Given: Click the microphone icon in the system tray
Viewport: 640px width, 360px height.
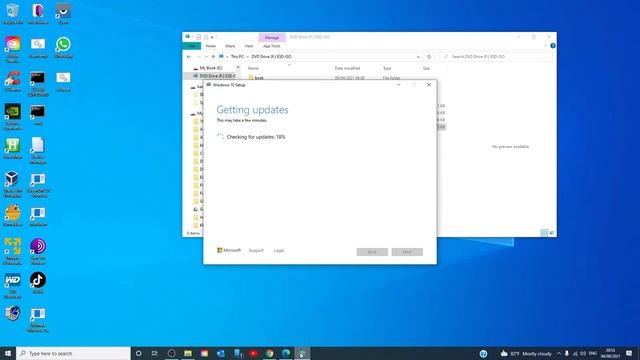Looking at the screenshot, I should 567,353.
